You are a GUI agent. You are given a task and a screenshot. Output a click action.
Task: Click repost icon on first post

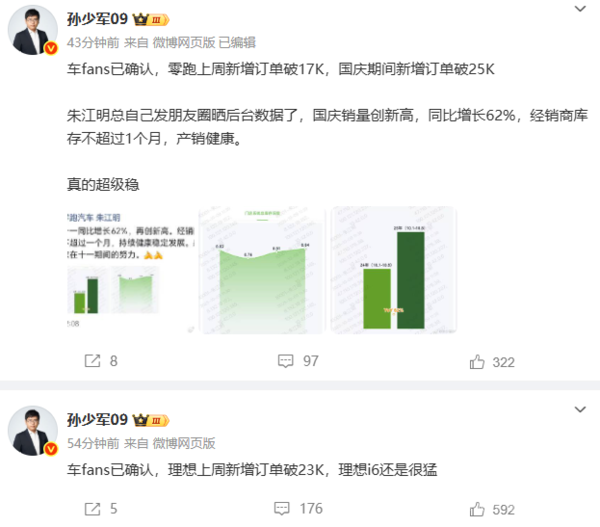point(92,361)
